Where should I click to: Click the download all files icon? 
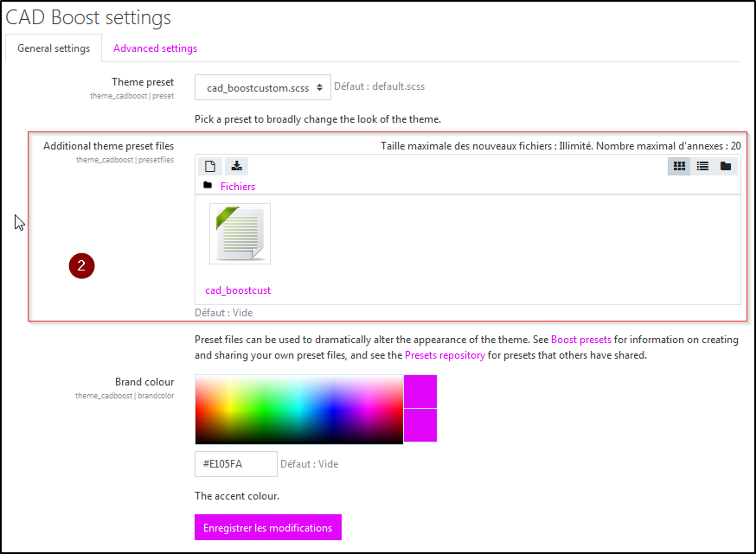[235, 166]
